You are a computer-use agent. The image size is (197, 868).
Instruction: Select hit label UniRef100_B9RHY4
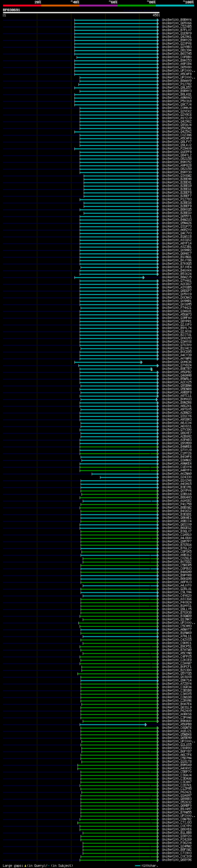(x=176, y=20)
